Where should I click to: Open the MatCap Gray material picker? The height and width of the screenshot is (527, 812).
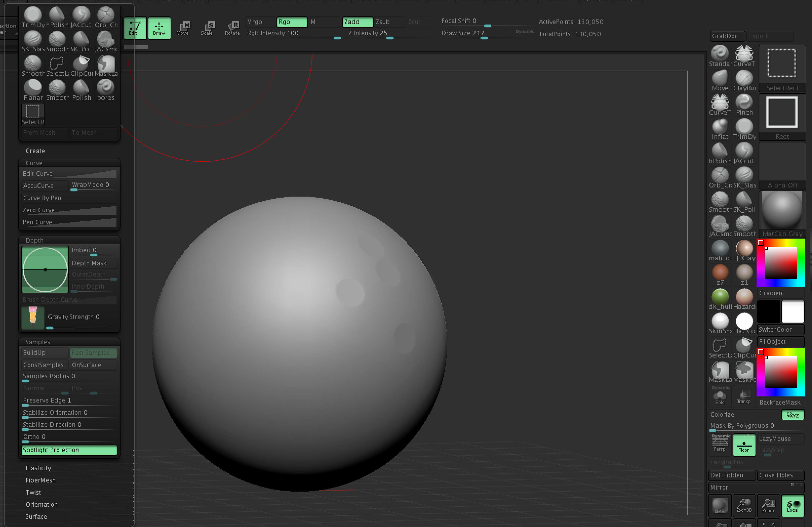click(x=782, y=214)
